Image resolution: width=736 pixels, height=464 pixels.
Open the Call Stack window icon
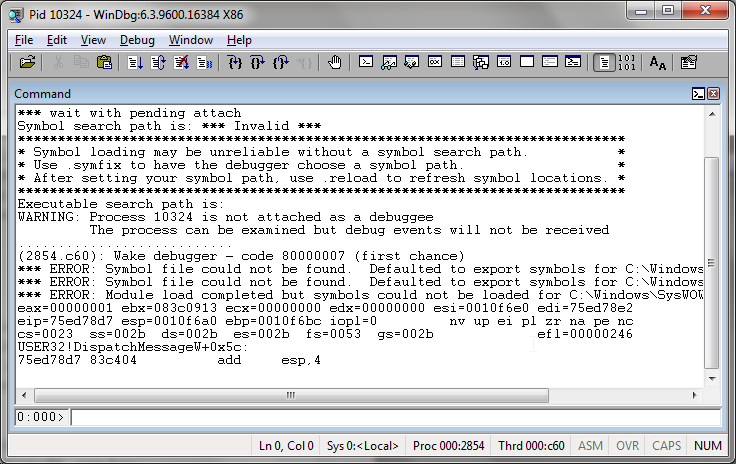[481, 62]
